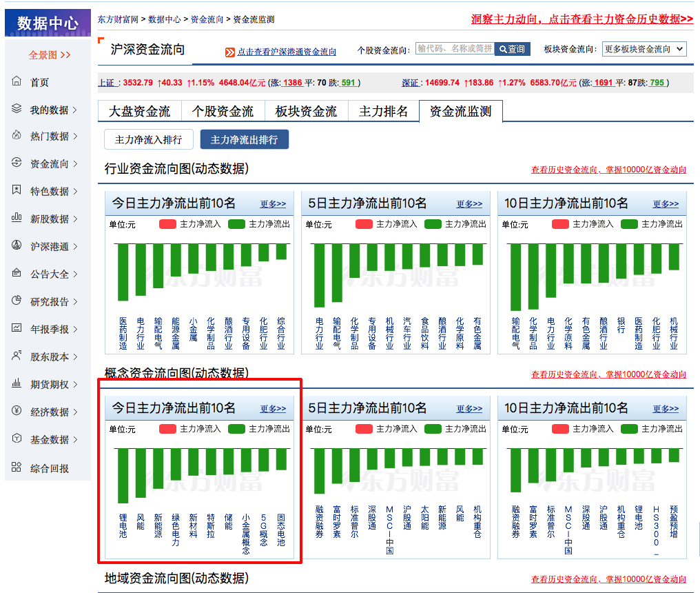Open the 洞察主力动向 historical data link
Image resolution: width=700 pixels, height=593 pixels.
coord(581,19)
